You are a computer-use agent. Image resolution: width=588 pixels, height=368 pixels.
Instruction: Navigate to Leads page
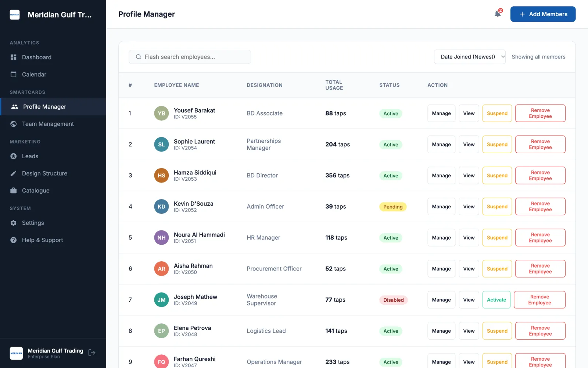point(53,156)
